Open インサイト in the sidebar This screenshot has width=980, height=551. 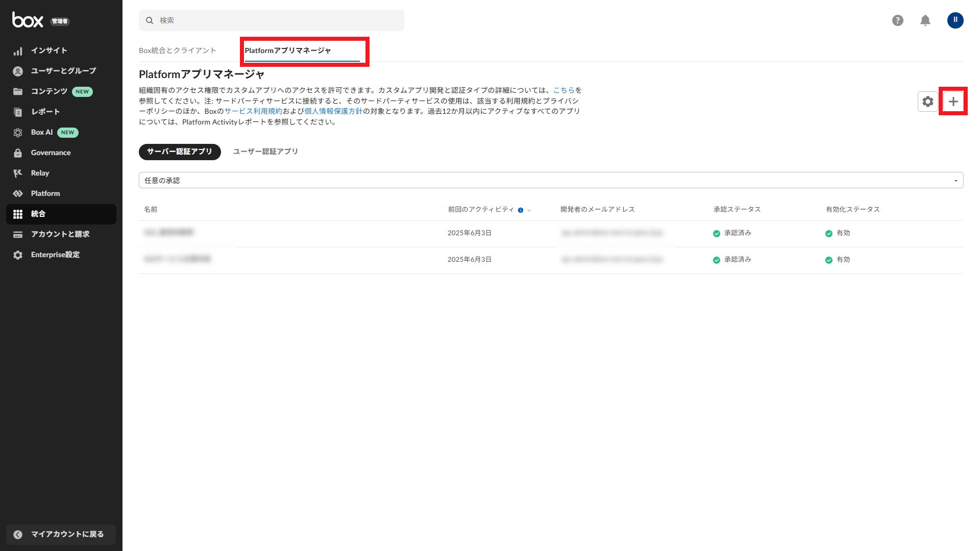(x=48, y=51)
